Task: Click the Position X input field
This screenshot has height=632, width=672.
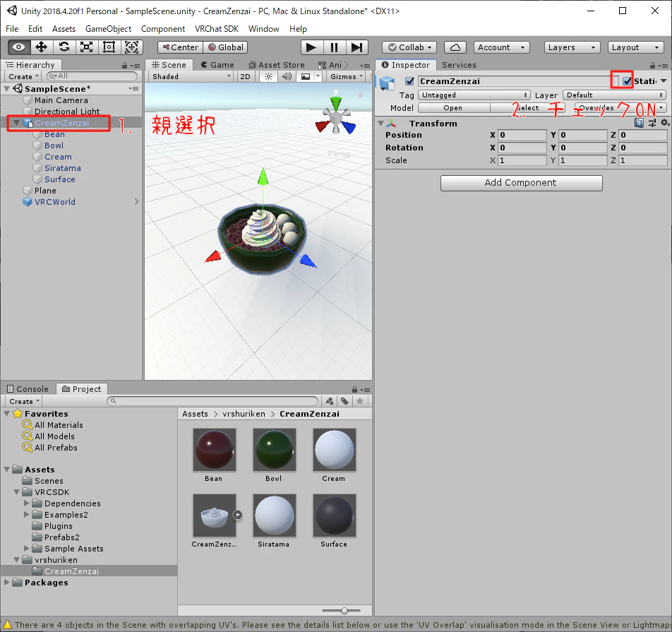Action: (x=522, y=135)
